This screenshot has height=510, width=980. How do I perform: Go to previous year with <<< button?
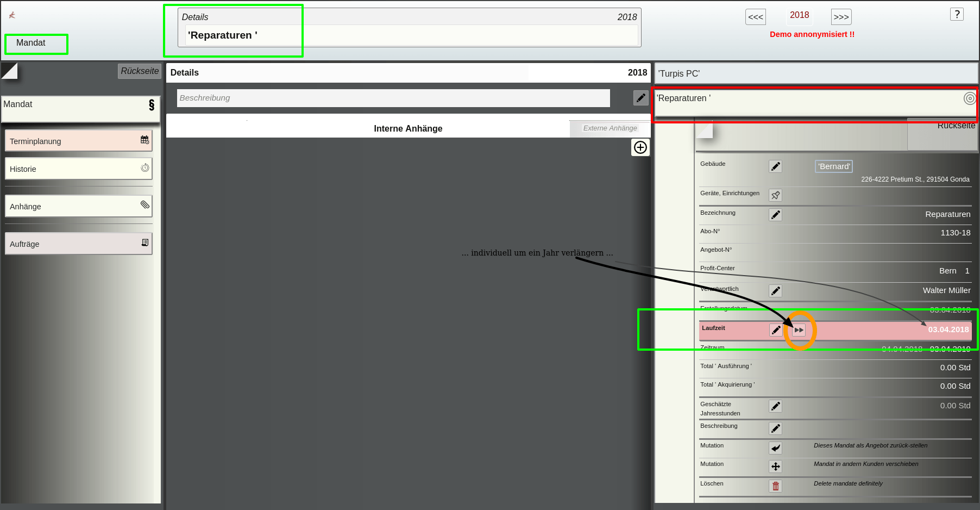click(x=756, y=17)
